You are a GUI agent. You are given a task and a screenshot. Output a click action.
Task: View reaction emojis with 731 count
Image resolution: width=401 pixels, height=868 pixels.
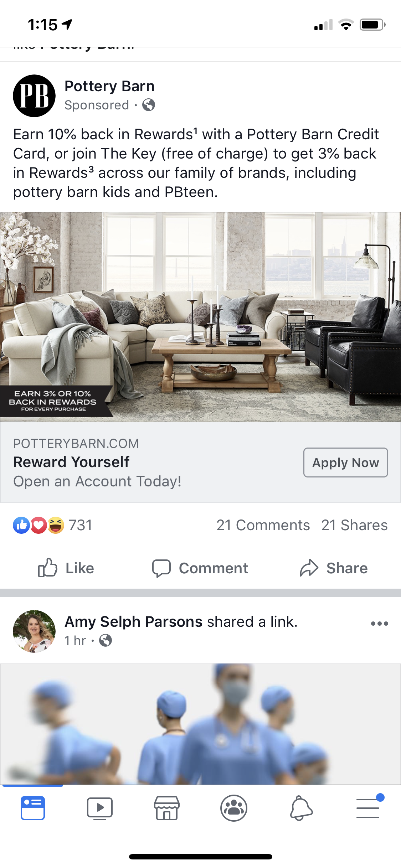[52, 525]
